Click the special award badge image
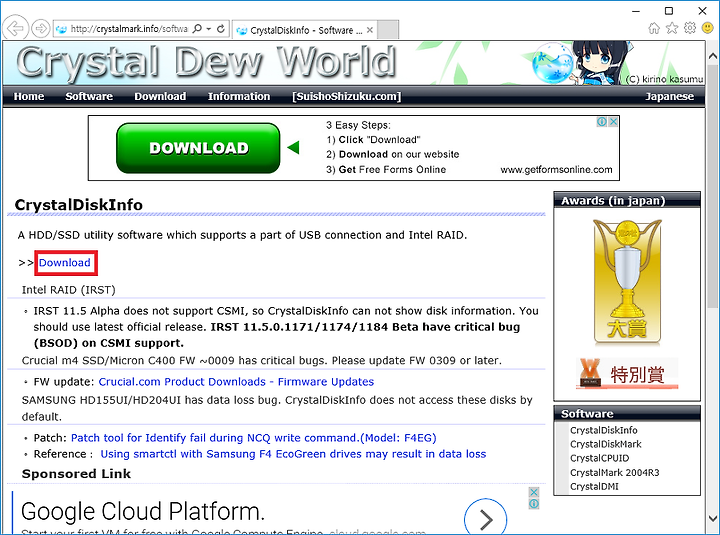The width and height of the screenshot is (720, 535). (627, 373)
